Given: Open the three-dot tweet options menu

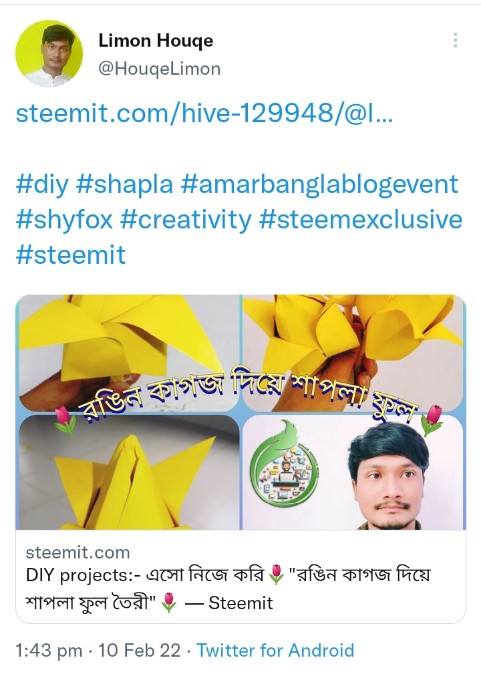Looking at the screenshot, I should (x=455, y=40).
